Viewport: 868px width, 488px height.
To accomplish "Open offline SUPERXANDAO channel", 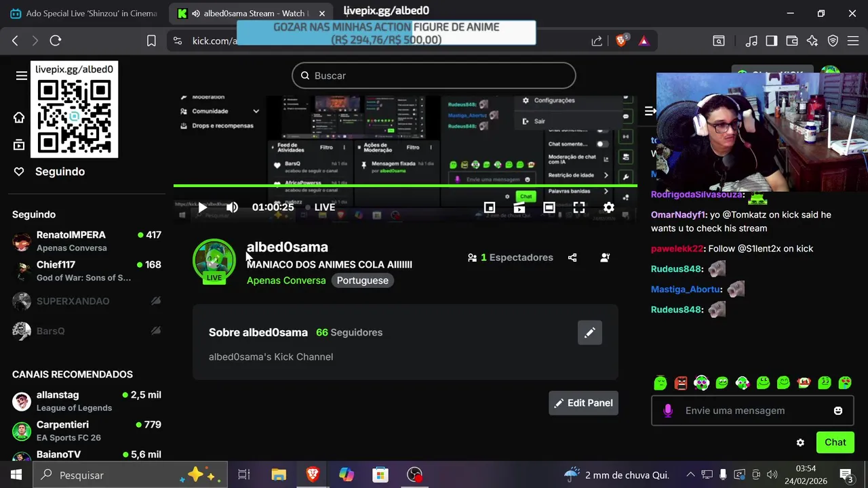I will point(87,301).
